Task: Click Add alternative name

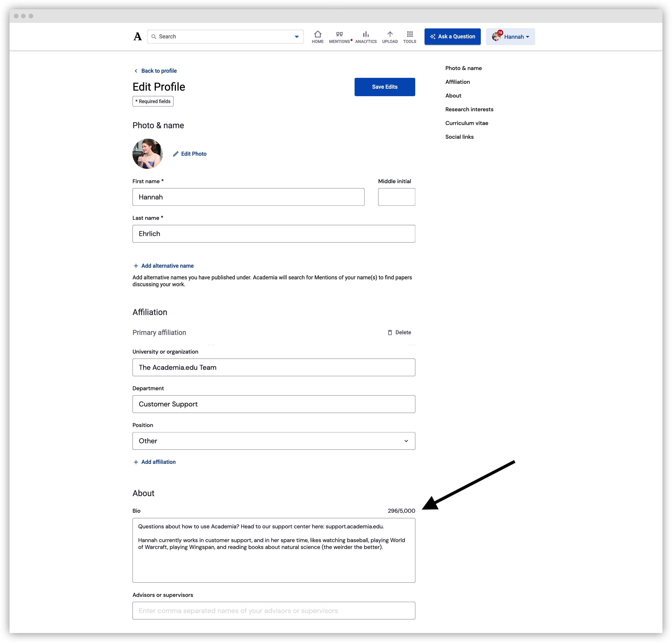Action: point(163,266)
